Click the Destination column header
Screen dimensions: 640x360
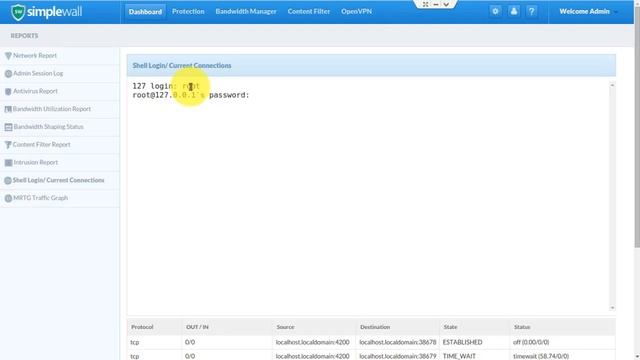(x=375, y=327)
